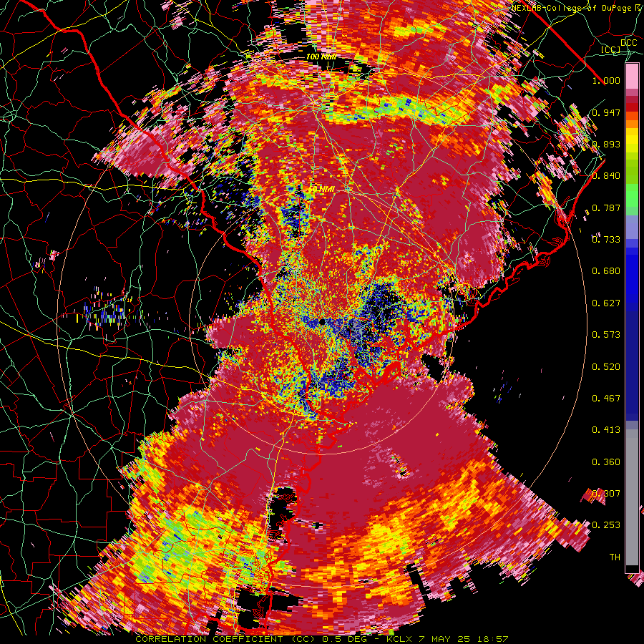Click the CORRELATION COEFFICIENT (CC) caption text
Viewport: 644px width, 644px height.
225,639
